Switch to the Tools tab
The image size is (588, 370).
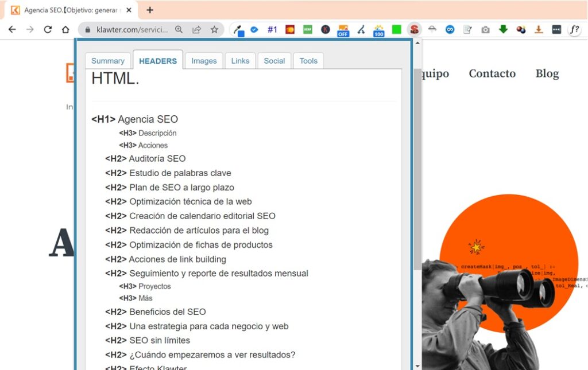coord(308,61)
